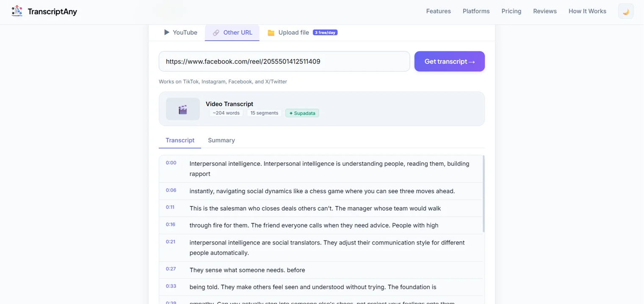Focus the Facebook reel URL input field
The height and width of the screenshot is (304, 644).
[284, 61]
